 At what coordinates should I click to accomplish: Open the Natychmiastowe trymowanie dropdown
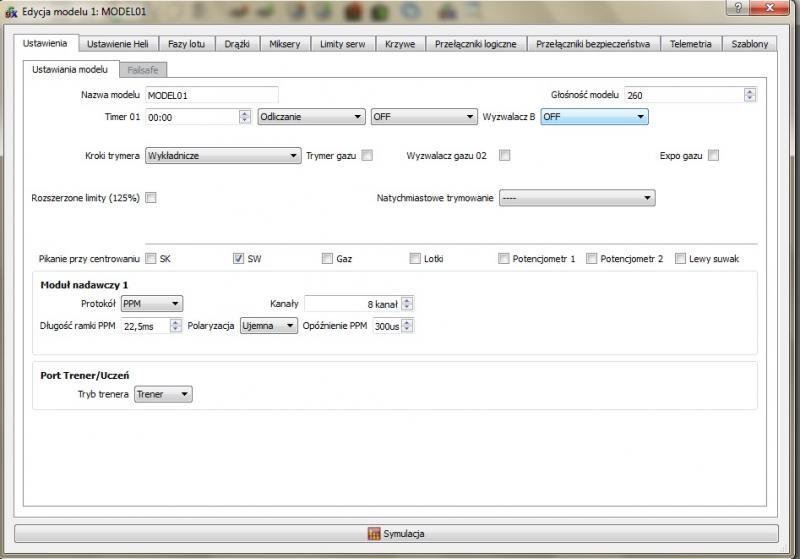(x=576, y=198)
